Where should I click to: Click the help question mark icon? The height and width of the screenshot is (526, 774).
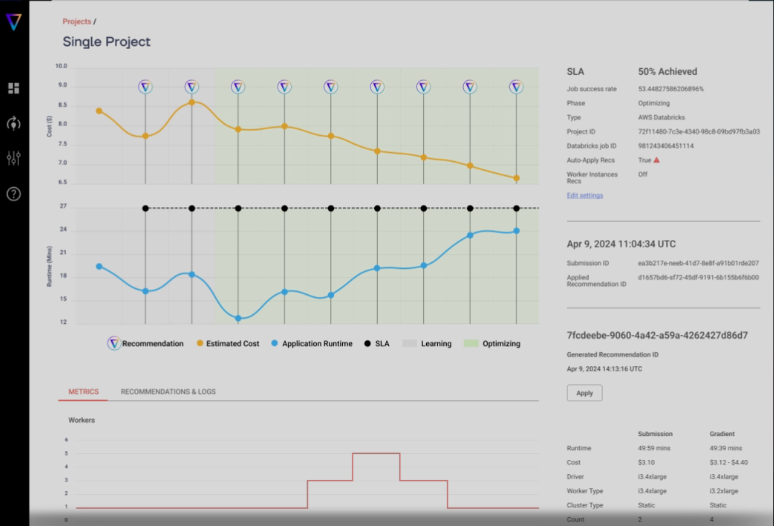(x=14, y=194)
